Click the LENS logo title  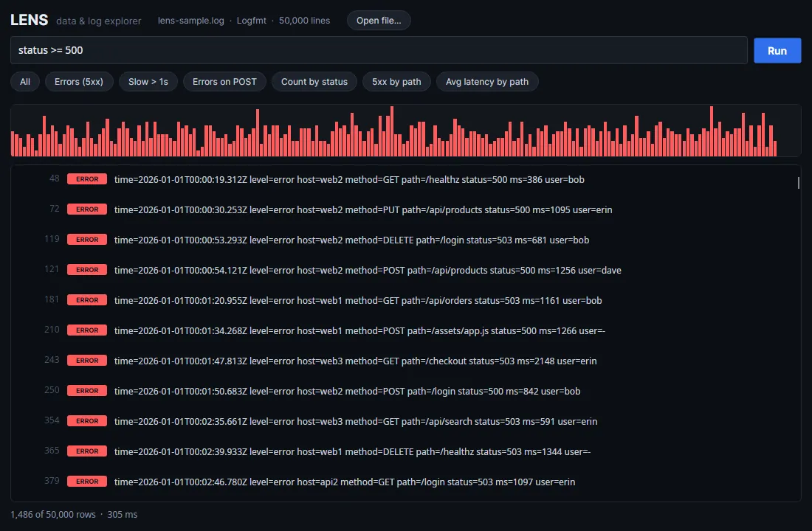(29, 20)
